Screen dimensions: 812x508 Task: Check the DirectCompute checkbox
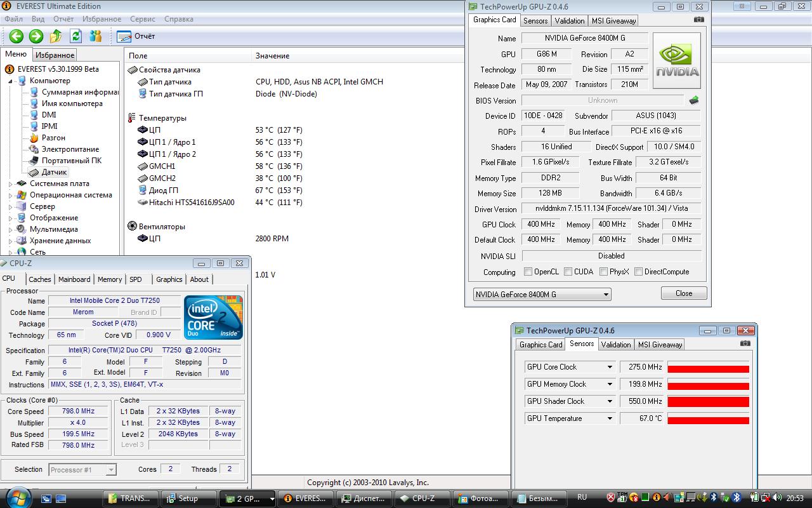(638, 272)
